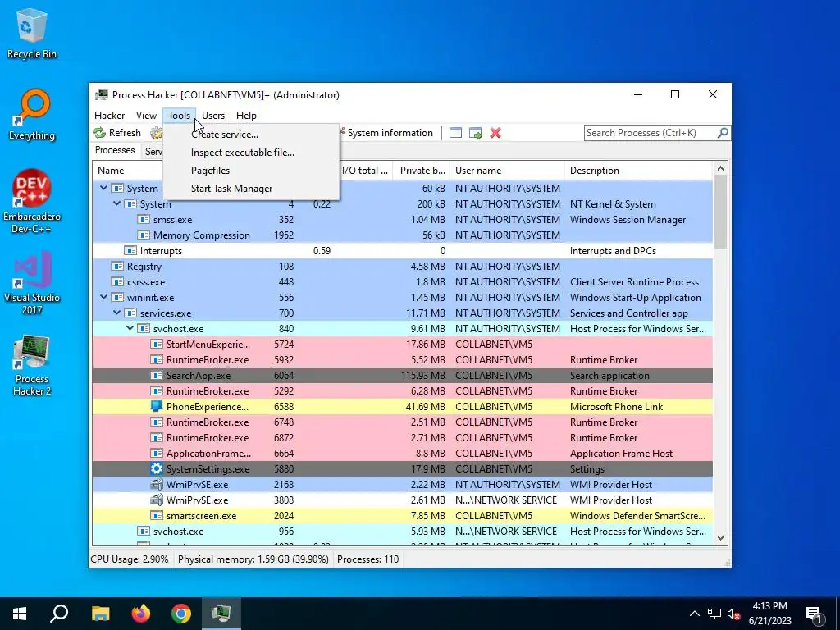
Task: Collapse the svchost.exe 840 node
Action: (130, 328)
